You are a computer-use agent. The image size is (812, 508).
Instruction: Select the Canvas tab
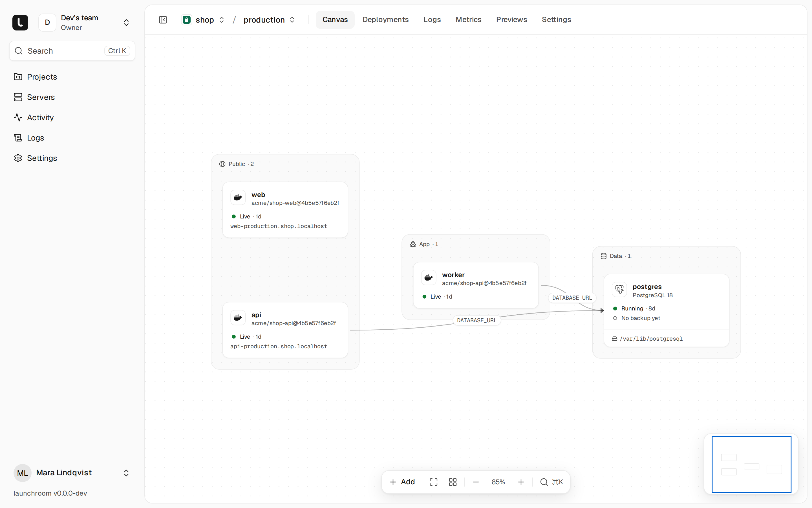pyautogui.click(x=335, y=20)
